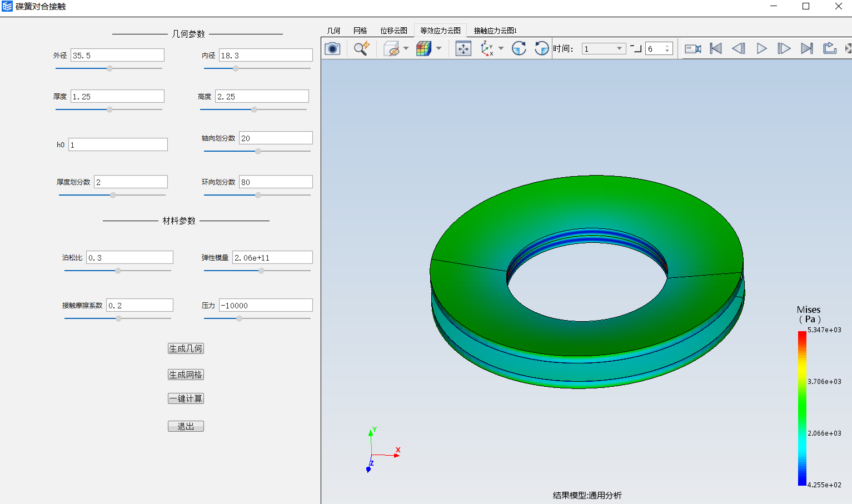Click the camera screenshot icon
This screenshot has height=504, width=852.
tap(332, 48)
